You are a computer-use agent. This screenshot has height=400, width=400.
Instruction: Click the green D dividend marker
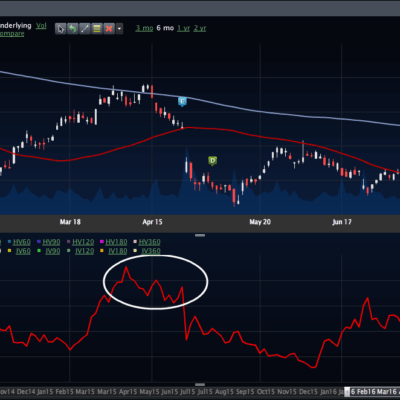tap(212, 161)
